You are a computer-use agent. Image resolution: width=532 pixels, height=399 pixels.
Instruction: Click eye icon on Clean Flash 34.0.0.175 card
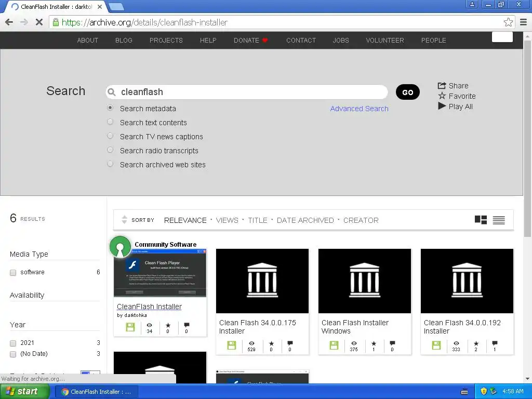[251, 343]
